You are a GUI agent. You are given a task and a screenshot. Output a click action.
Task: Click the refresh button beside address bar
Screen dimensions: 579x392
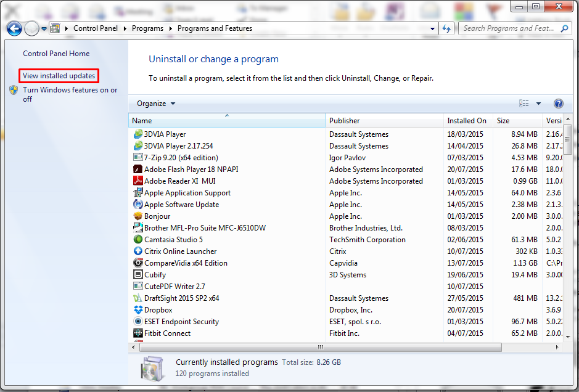click(447, 28)
